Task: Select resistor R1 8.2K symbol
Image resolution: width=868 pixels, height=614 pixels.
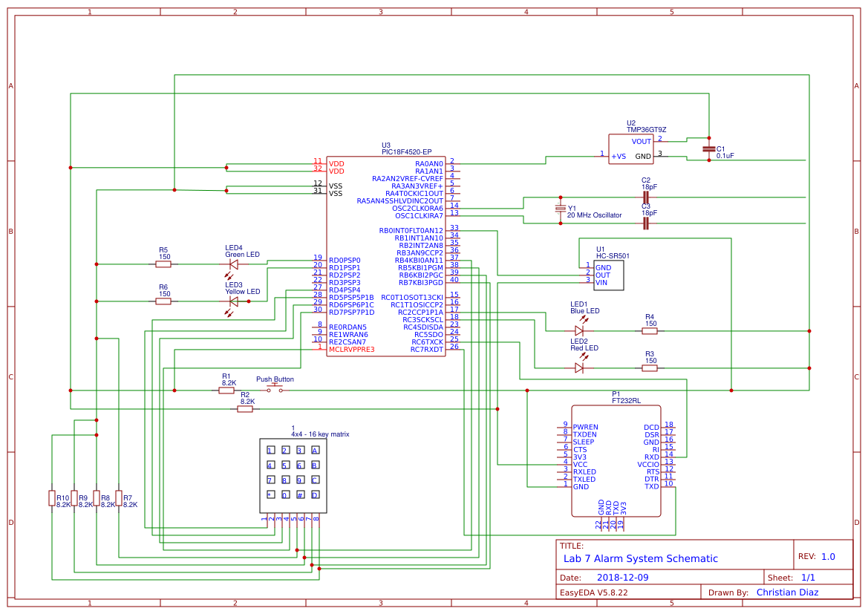Action: coord(226,391)
